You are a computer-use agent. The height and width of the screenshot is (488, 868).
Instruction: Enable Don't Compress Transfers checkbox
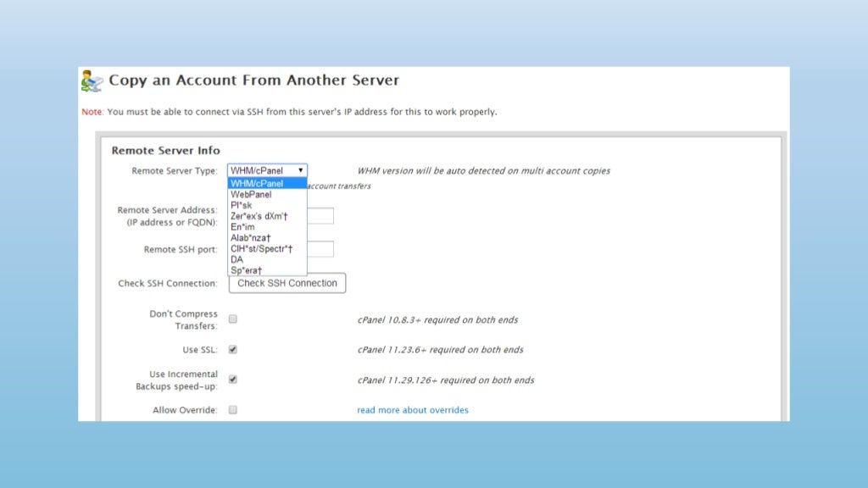tap(233, 319)
